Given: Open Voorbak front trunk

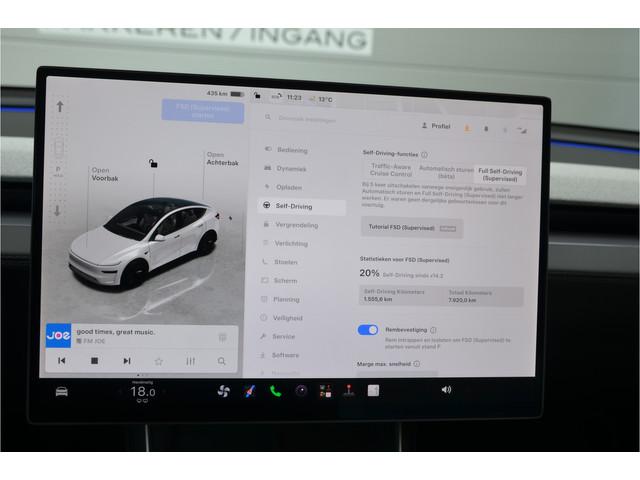Looking at the screenshot, I should 105,174.
